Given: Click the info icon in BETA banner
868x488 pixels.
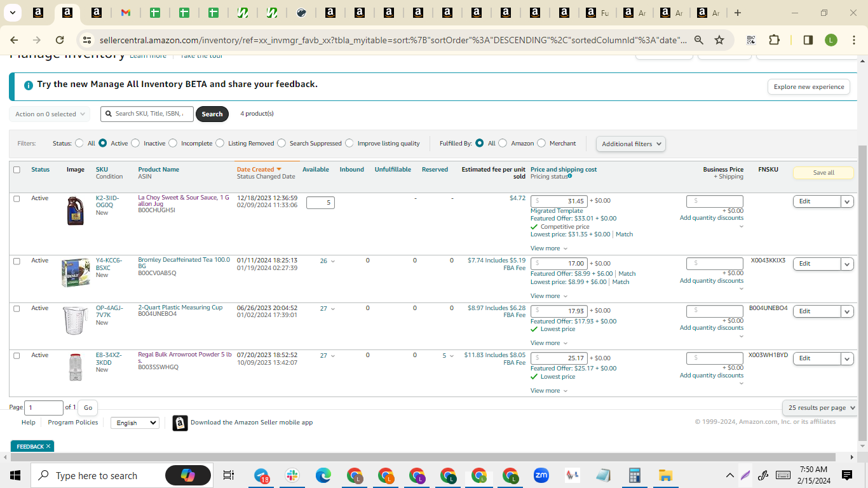Looking at the screenshot, I should (29, 85).
